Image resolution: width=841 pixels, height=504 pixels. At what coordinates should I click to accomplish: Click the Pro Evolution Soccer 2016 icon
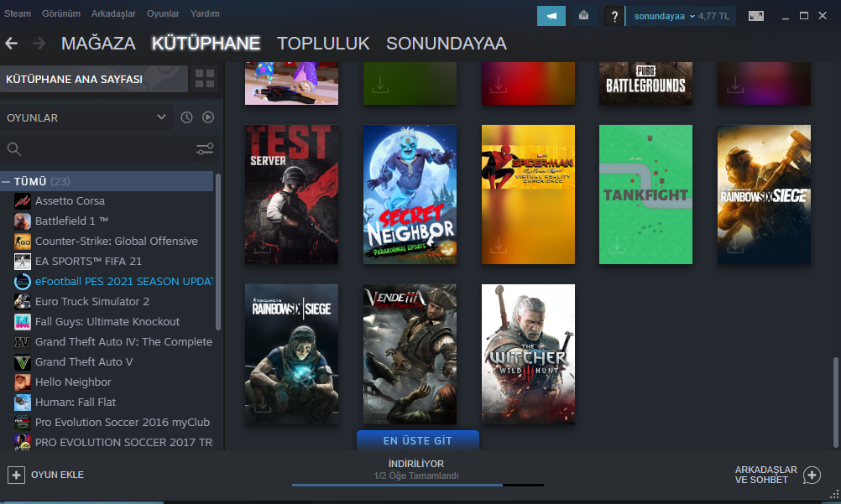[x=23, y=422]
